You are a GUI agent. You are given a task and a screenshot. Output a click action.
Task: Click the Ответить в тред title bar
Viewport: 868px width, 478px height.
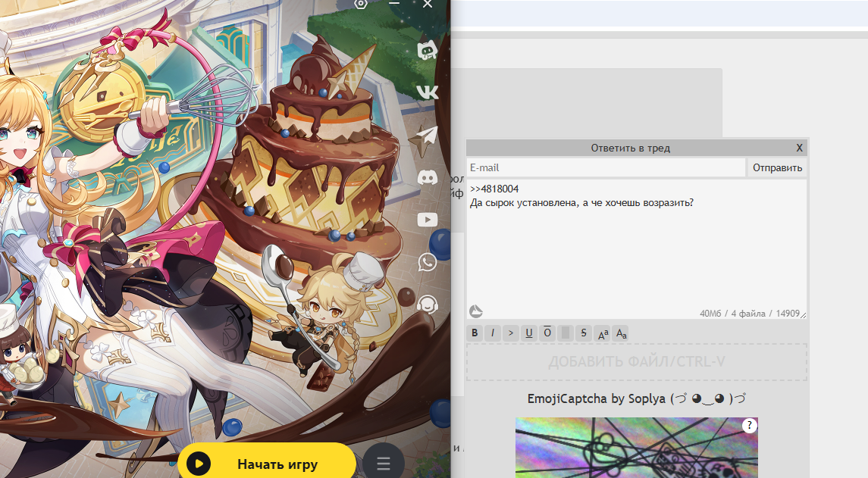pos(630,148)
